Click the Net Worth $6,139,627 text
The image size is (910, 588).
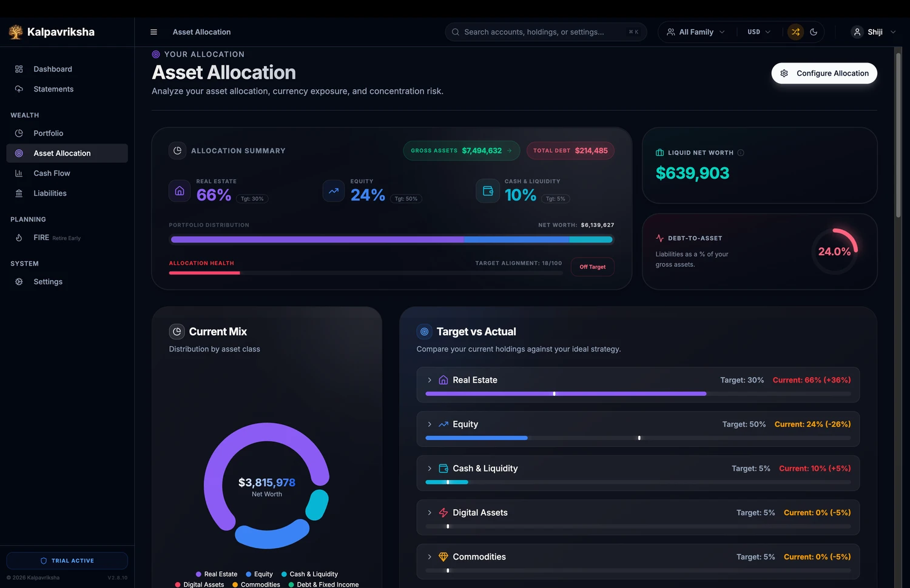tap(576, 225)
